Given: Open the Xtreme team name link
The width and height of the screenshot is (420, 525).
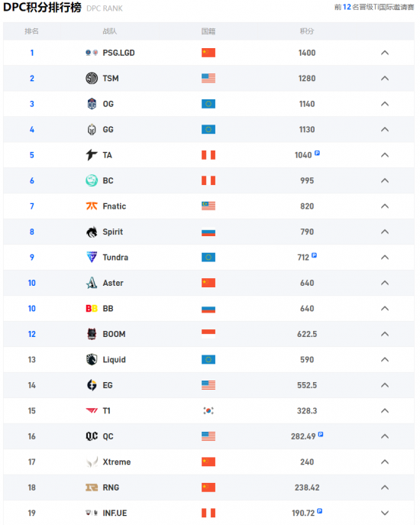Looking at the screenshot, I should coord(117,462).
